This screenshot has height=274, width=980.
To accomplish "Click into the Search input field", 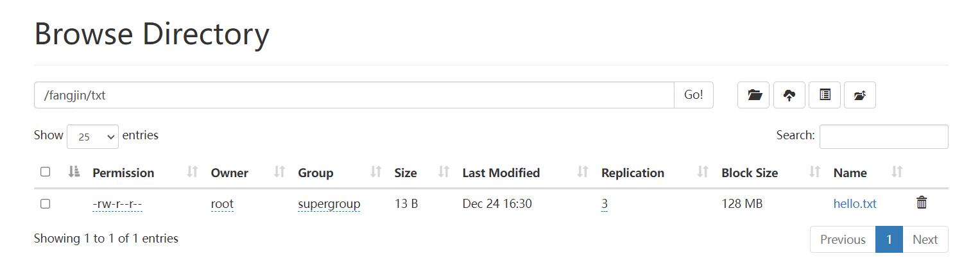I will [x=884, y=137].
